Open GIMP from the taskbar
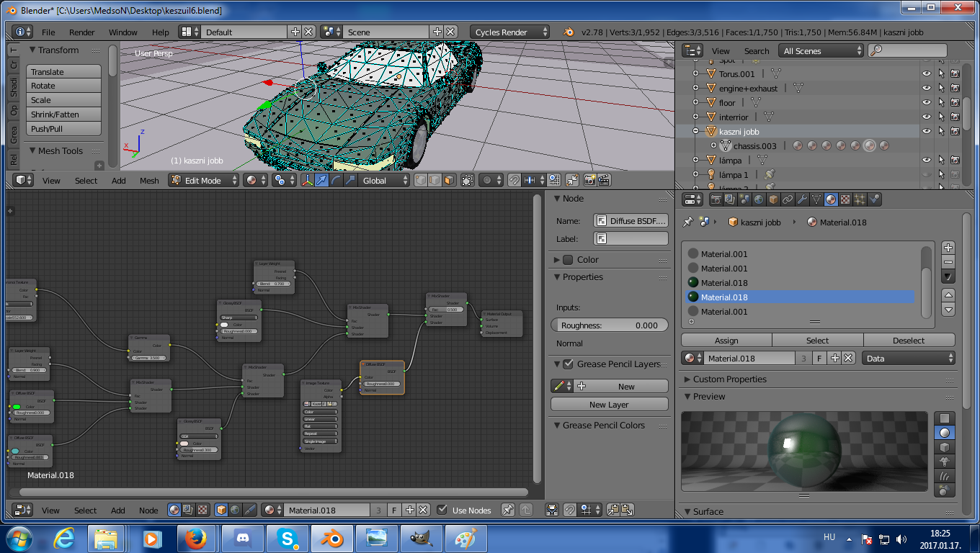Image resolution: width=980 pixels, height=553 pixels. pos(420,538)
